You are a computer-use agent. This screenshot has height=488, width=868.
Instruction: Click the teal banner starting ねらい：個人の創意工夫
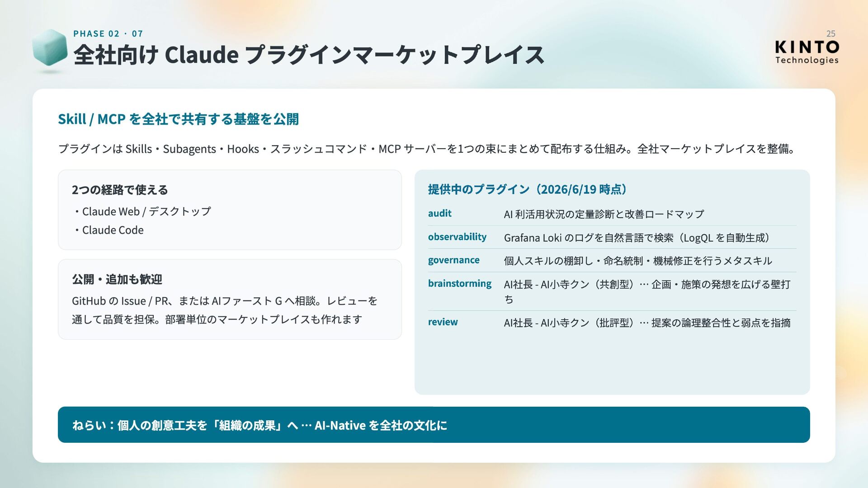pyautogui.click(x=434, y=425)
